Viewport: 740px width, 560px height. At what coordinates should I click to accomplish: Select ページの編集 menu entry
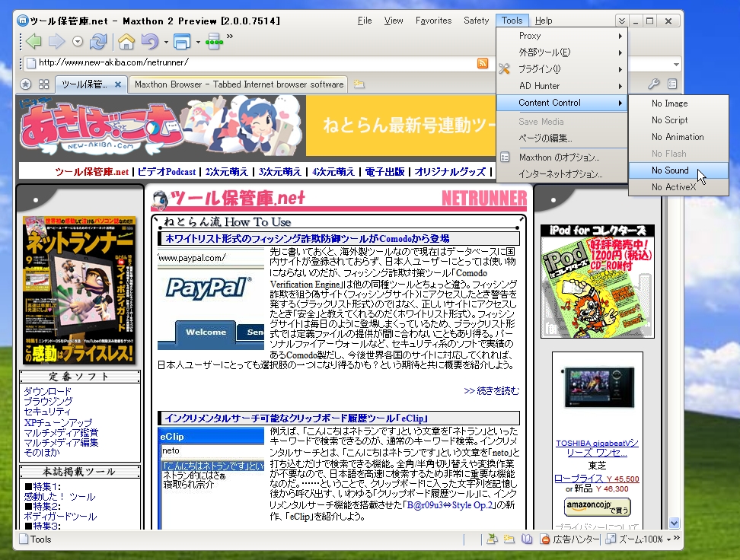(562, 138)
